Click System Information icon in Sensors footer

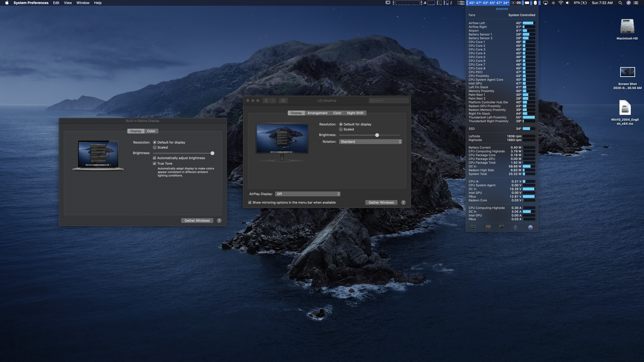click(515, 227)
